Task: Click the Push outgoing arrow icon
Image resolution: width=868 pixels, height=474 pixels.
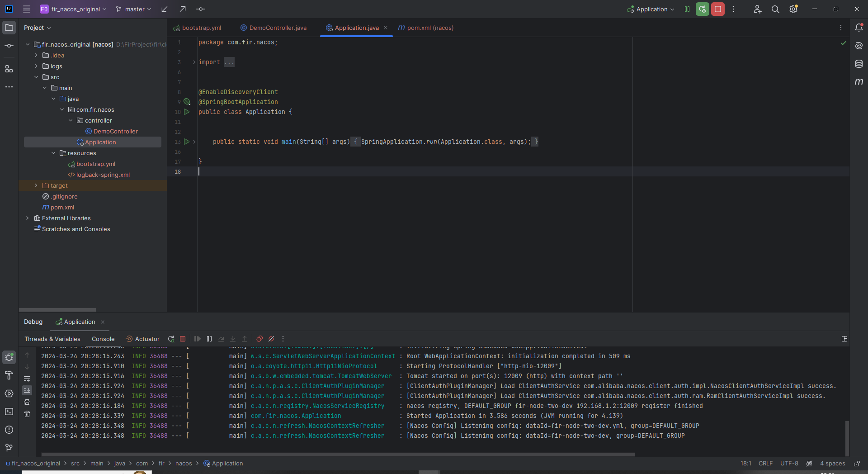Action: point(183,9)
